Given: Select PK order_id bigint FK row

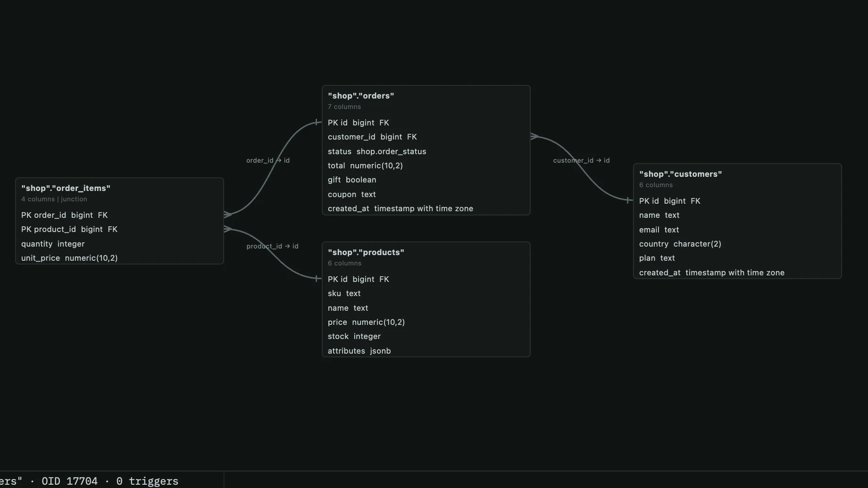Looking at the screenshot, I should (x=119, y=215).
